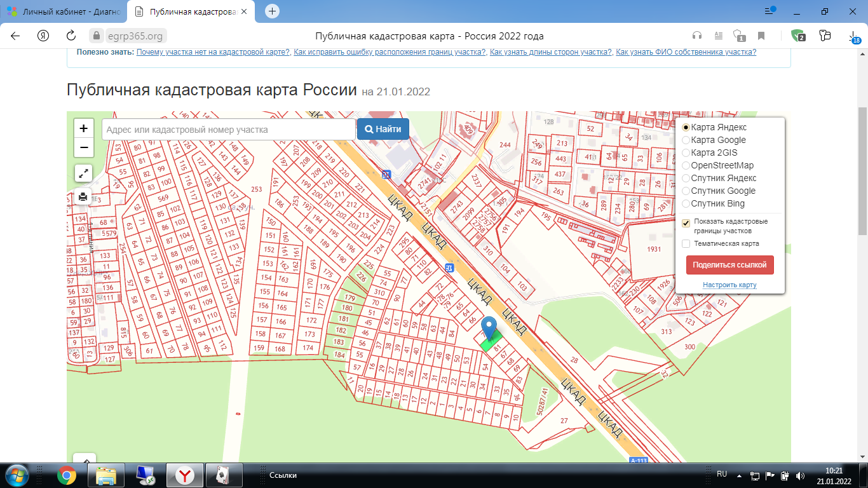Open Adguard green shield extension
This screenshot has width=868, height=488.
(x=798, y=36)
